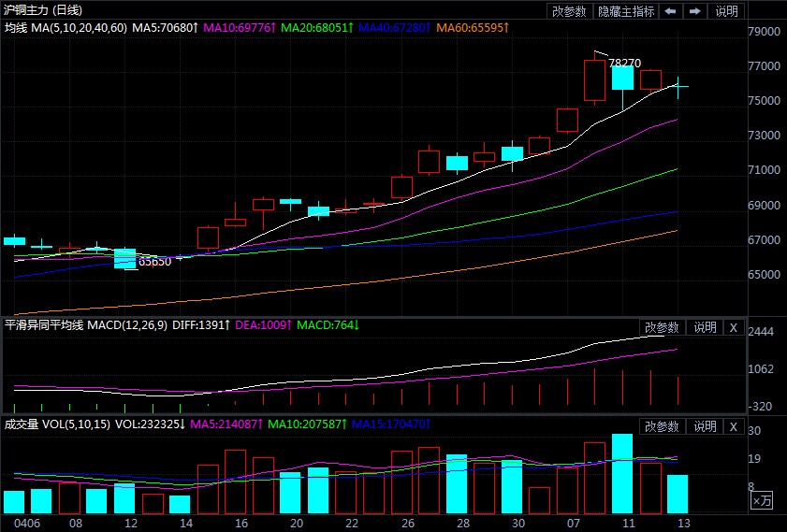The width and height of the screenshot is (787, 532).
Task: Click the 65650 low price label
Action: 154,262
